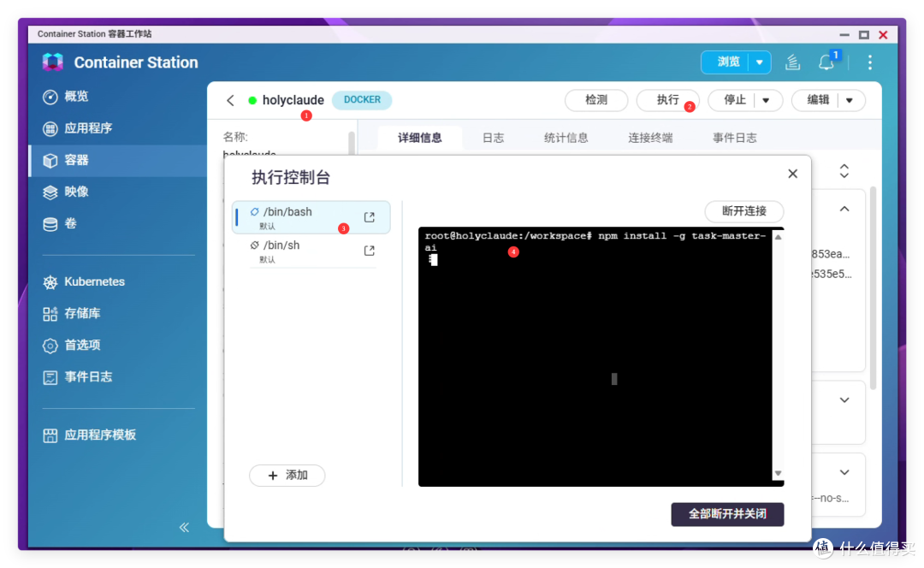Go back with the left arrow
924x568 pixels.
(230, 100)
